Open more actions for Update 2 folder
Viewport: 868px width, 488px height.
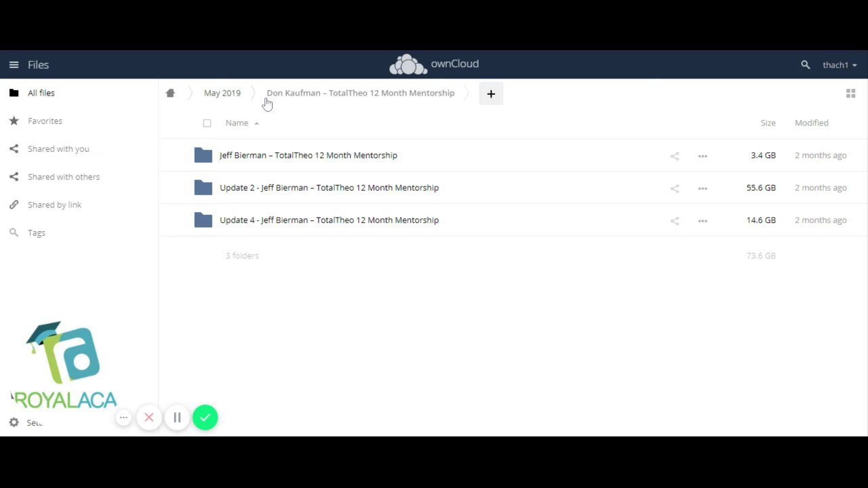click(x=703, y=188)
